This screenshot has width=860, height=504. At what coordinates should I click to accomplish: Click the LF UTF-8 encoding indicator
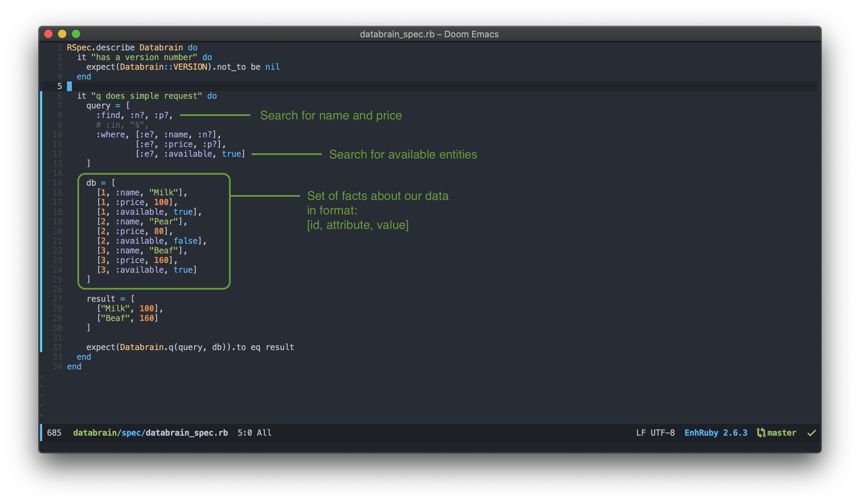655,433
